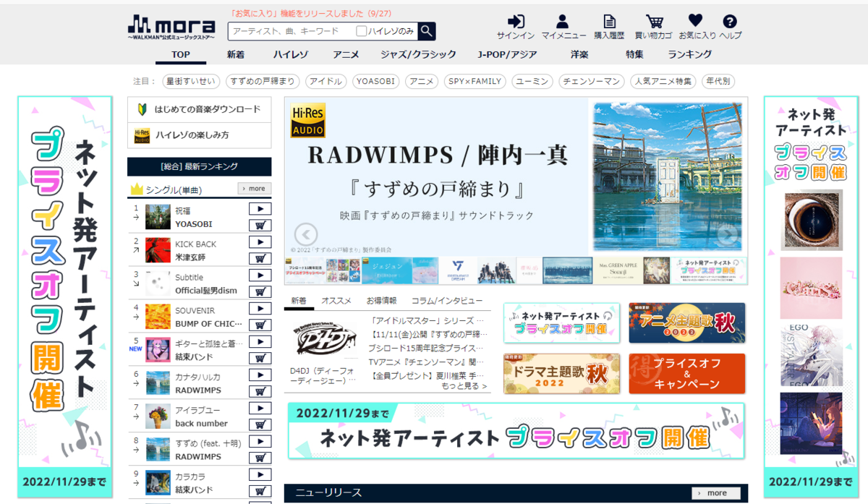Go to previous banner slide arrow
Viewport: 868px width, 504px height.
306,234
